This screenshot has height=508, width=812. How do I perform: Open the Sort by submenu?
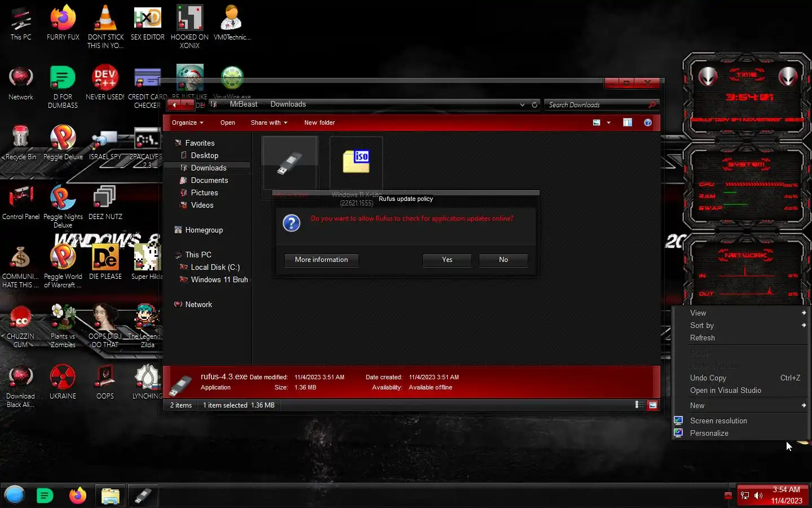point(740,326)
